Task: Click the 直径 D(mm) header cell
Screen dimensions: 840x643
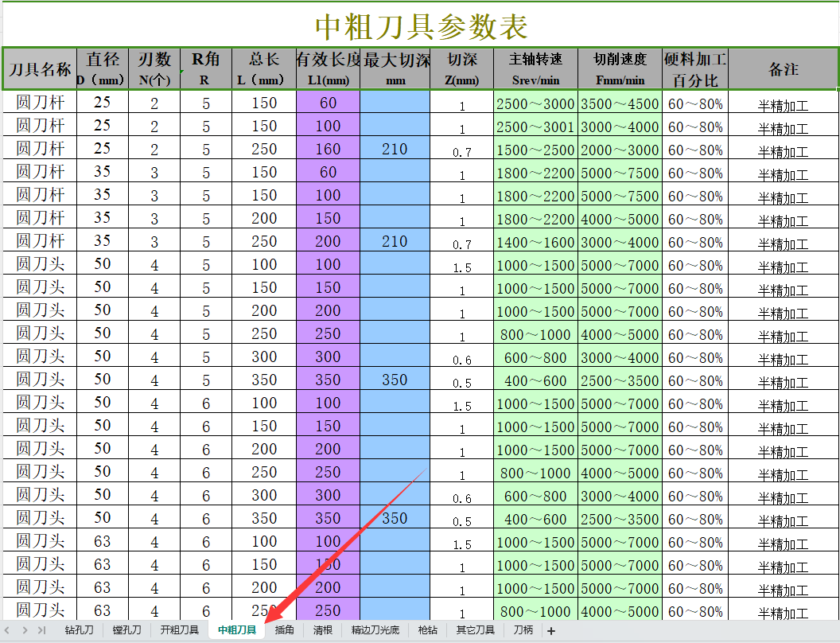Action: click(103, 69)
